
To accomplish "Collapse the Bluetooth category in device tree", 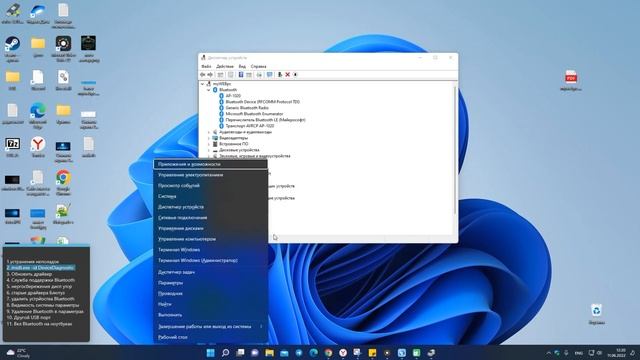I will click(x=209, y=90).
